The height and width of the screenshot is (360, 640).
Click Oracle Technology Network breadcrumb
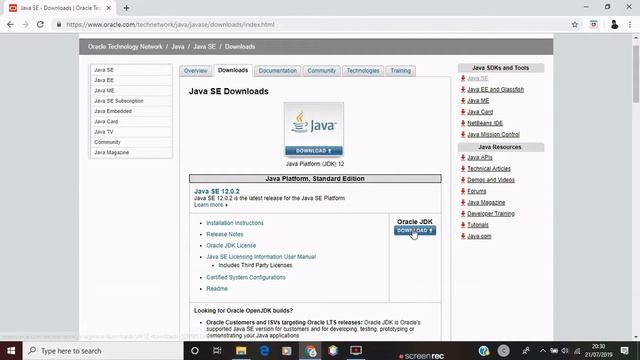point(125,47)
